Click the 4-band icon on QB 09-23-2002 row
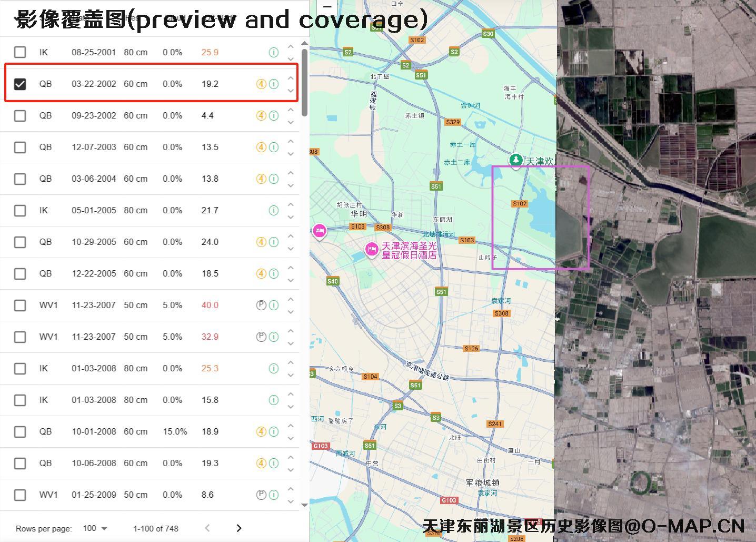The width and height of the screenshot is (756, 542). click(261, 115)
